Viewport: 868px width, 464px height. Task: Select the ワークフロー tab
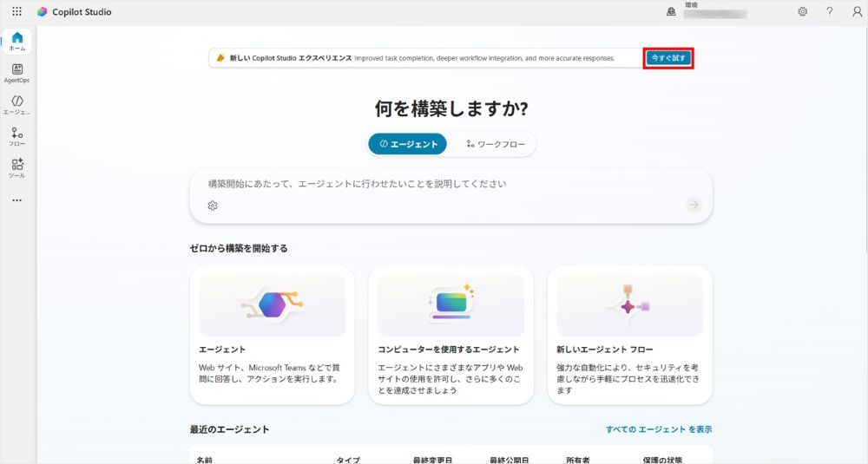495,144
